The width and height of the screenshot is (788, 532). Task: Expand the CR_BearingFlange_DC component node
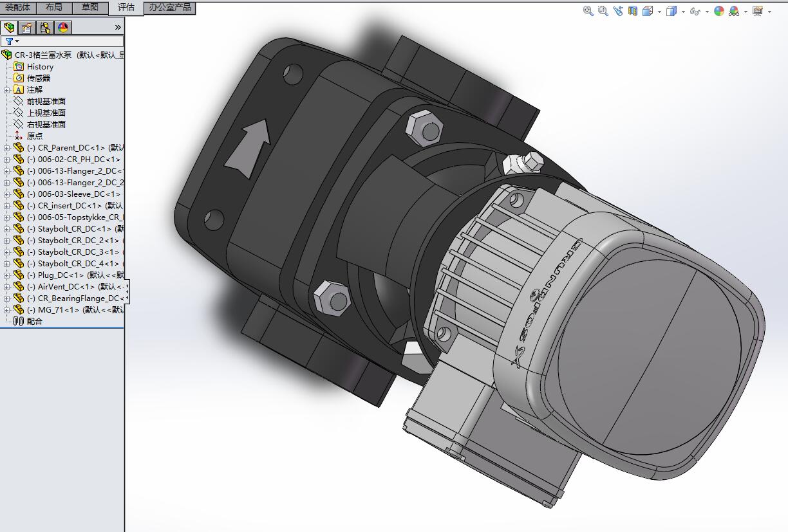pyautogui.click(x=7, y=298)
